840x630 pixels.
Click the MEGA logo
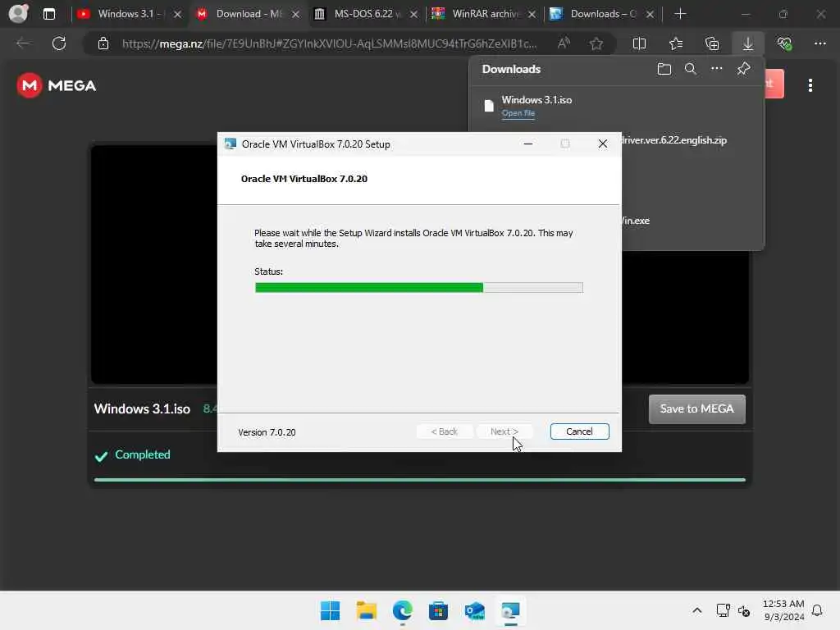tap(57, 85)
